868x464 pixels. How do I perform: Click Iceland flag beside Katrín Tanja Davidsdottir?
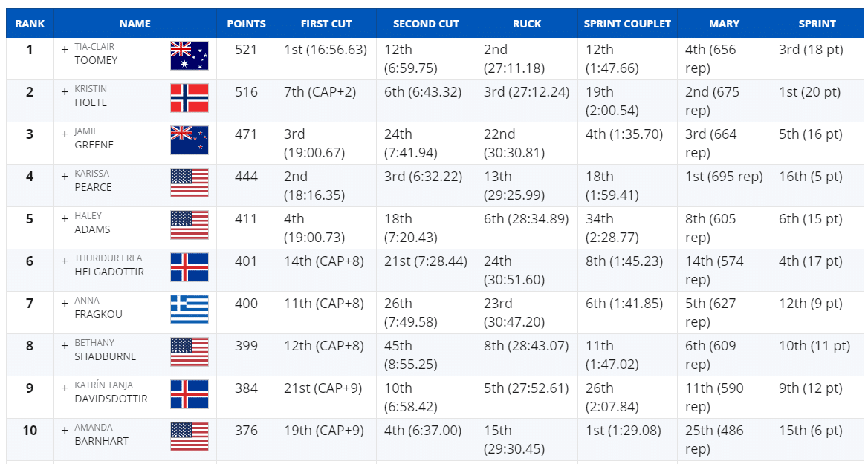[x=190, y=394]
